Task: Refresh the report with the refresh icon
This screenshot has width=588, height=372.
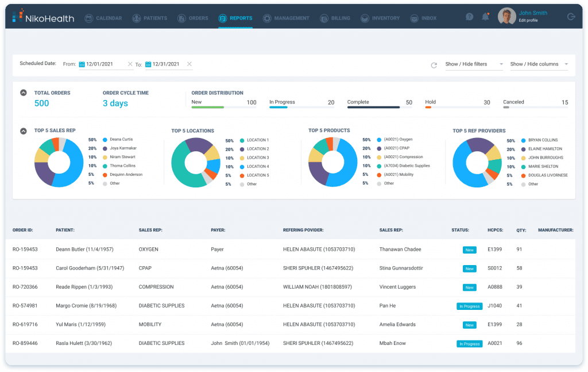Action: [x=434, y=65]
